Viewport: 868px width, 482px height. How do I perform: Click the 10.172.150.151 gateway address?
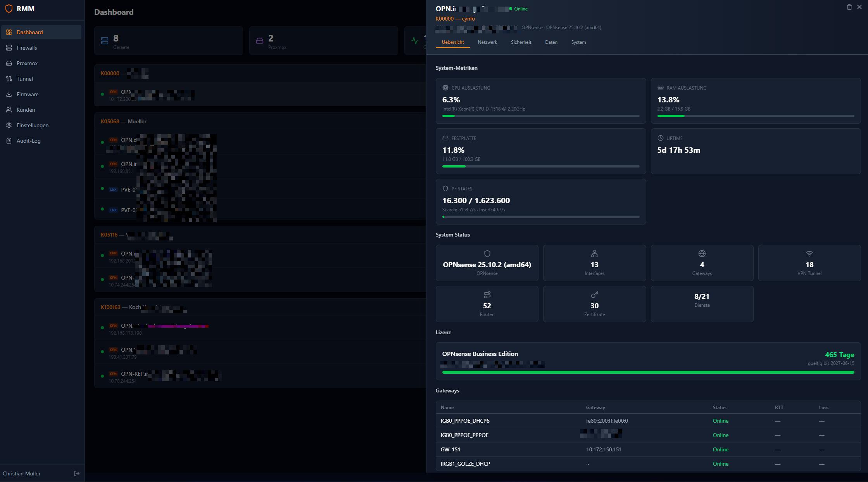[x=604, y=449]
